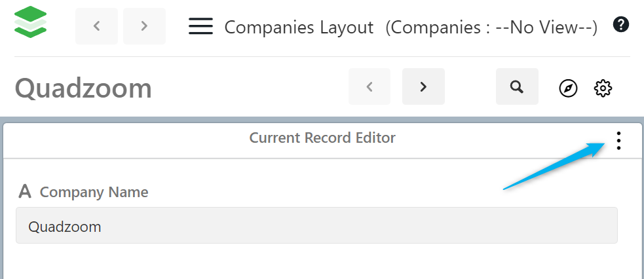Click the Quadzoom record heading
The image size is (644, 279).
[x=83, y=88]
